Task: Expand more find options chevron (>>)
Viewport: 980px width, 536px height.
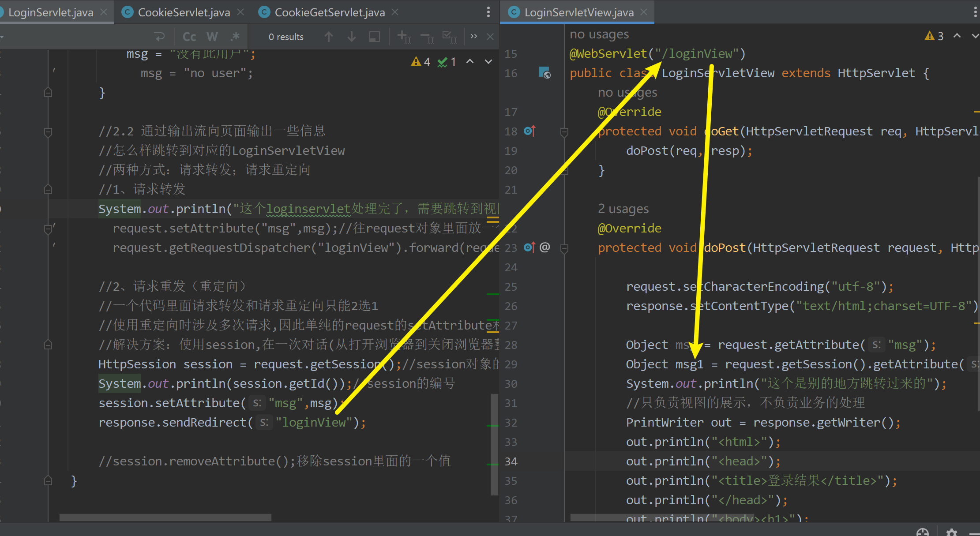Action: 474,37
